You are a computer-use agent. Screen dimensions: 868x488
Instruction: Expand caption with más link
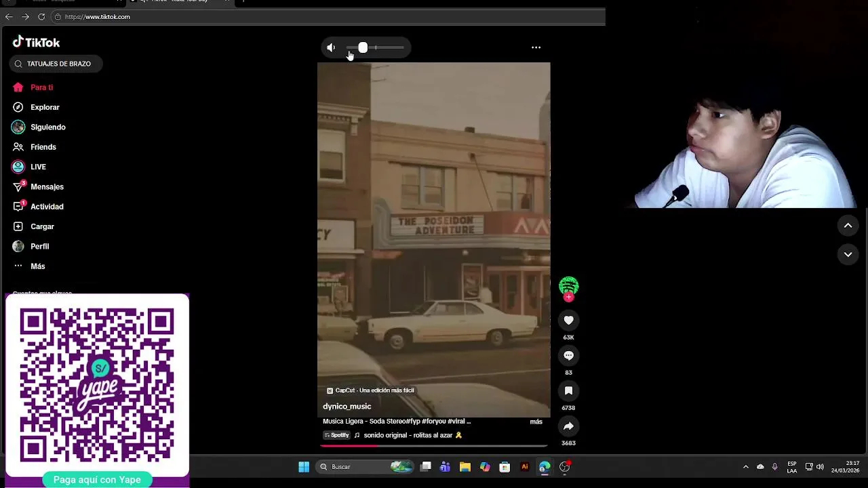tap(536, 422)
